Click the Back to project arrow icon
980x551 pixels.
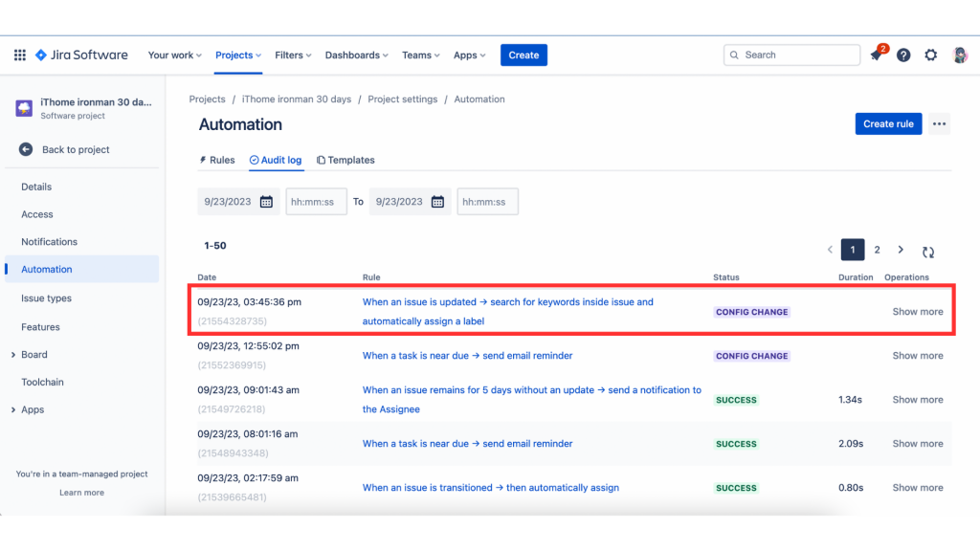26,149
